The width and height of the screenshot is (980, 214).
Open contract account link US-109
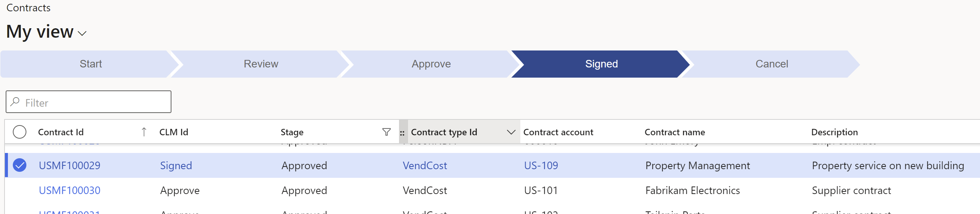pos(541,165)
